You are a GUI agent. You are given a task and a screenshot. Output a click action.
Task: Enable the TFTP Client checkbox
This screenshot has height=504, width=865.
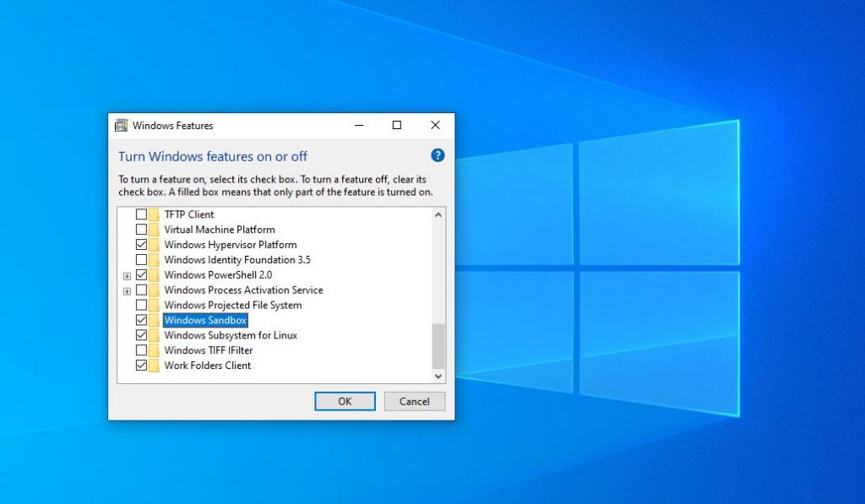click(141, 214)
